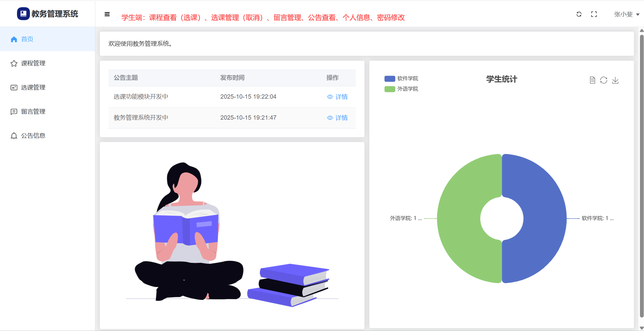Toggle the 外语学院 legend series
Image resolution: width=644 pixels, height=331 pixels.
(390, 89)
